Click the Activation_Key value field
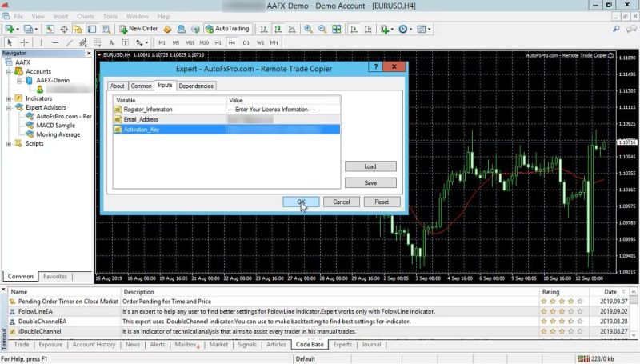This screenshot has height=364, width=640. [280, 129]
